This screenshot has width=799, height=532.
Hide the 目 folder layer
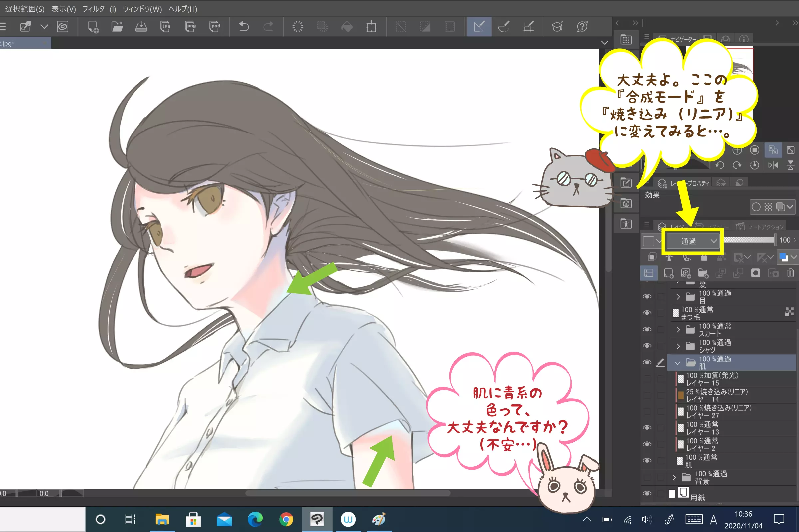647,297
